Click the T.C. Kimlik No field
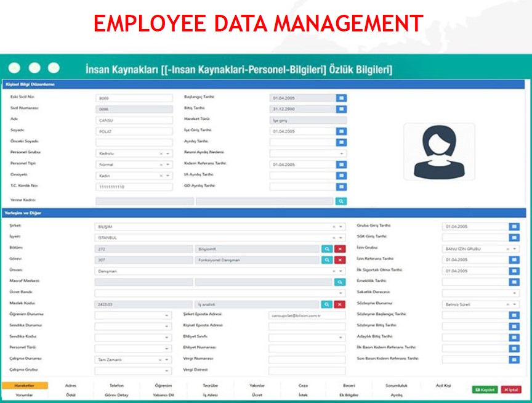 click(x=134, y=187)
